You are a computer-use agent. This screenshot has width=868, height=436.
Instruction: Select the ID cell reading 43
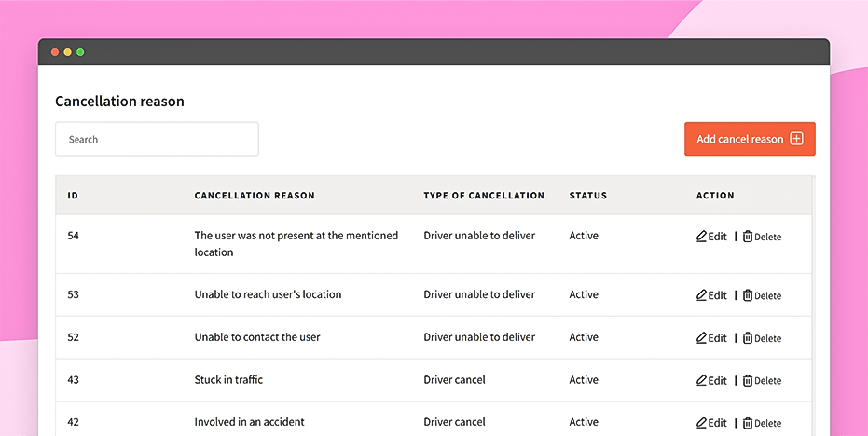73,379
